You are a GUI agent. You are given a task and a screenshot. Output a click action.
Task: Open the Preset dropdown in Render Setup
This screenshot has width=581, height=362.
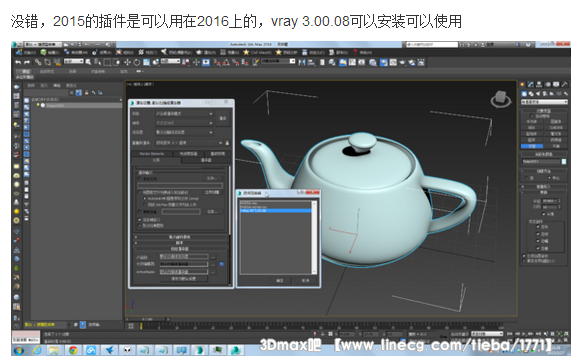(184, 123)
